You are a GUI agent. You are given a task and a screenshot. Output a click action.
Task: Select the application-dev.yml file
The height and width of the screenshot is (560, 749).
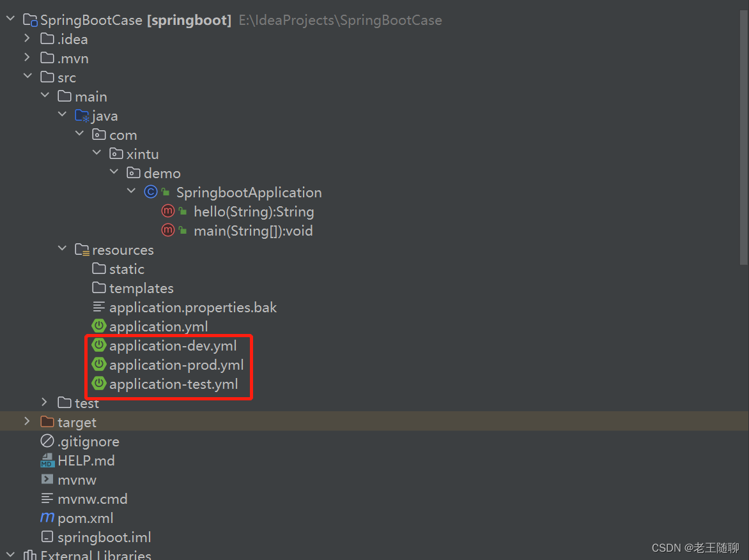click(x=173, y=345)
